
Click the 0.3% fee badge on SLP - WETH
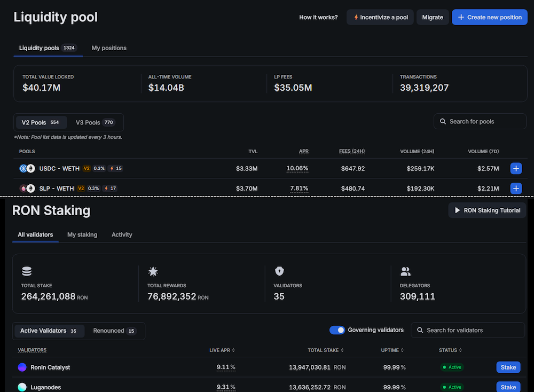[x=93, y=189]
